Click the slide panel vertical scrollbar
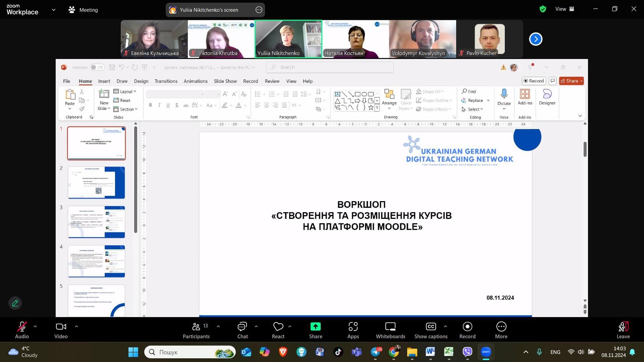The height and width of the screenshot is (362, 644). pos(136,180)
